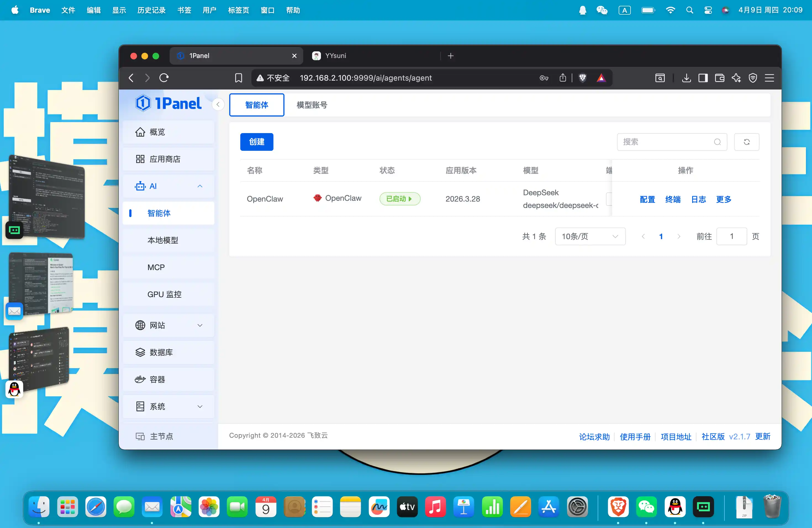Image resolution: width=812 pixels, height=528 pixels.
Task: Click the blue 创建 button
Action: click(257, 142)
